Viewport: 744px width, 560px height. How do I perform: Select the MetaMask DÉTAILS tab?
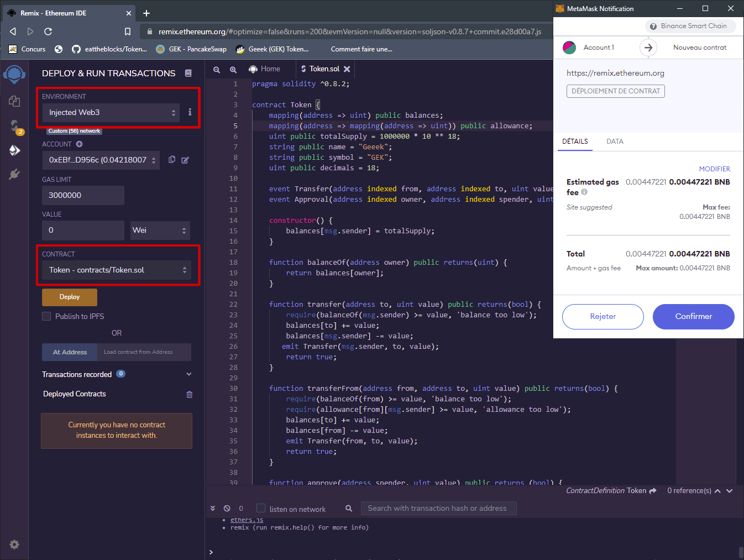pyautogui.click(x=575, y=142)
